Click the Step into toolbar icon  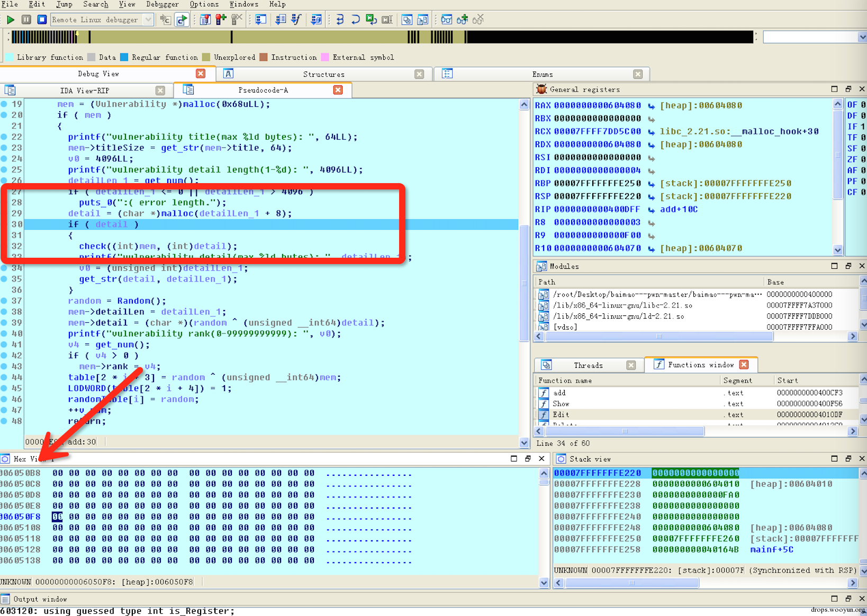pyautogui.click(x=339, y=20)
